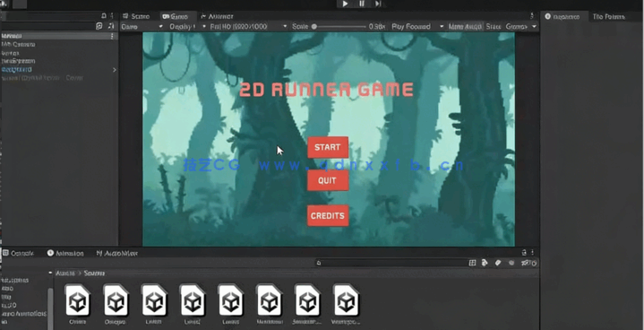Click the Project search field
Image resolution: width=644 pixels, height=330 pixels.
tap(391, 263)
